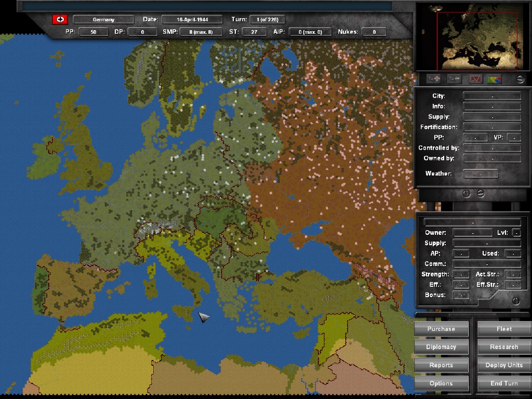The image size is (532, 399).
Task: Open the Research screen
Action: pos(503,347)
